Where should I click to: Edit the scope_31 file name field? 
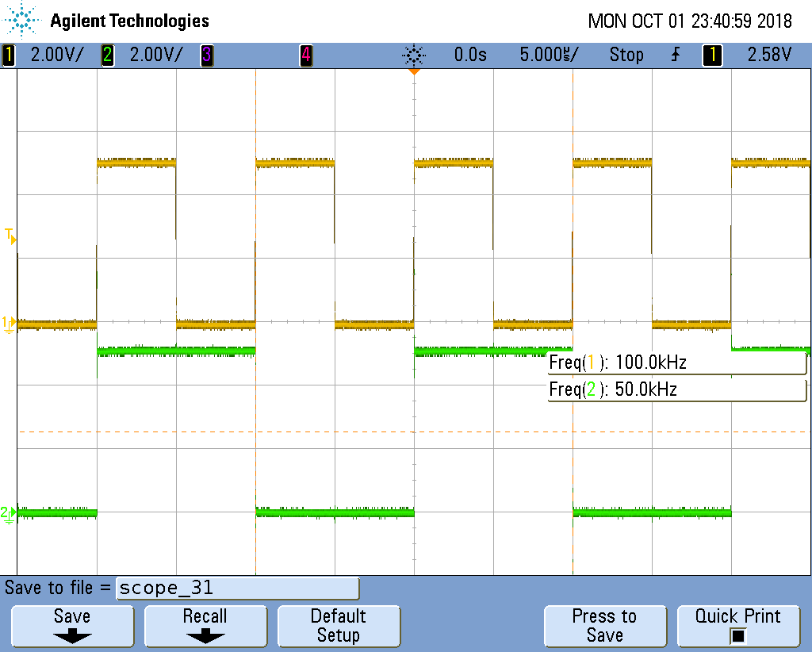238,589
